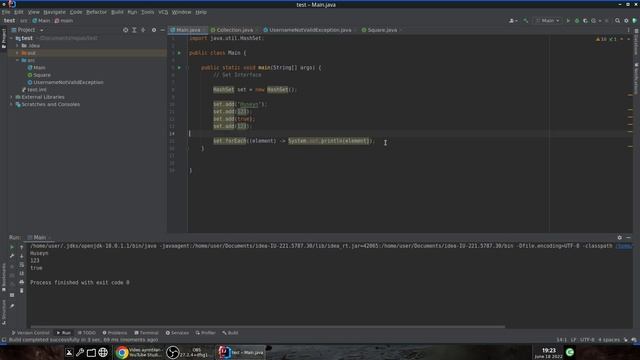Expand all items in Project panel
Image resolution: width=640 pixels, height=360 pixels.
[134, 30]
